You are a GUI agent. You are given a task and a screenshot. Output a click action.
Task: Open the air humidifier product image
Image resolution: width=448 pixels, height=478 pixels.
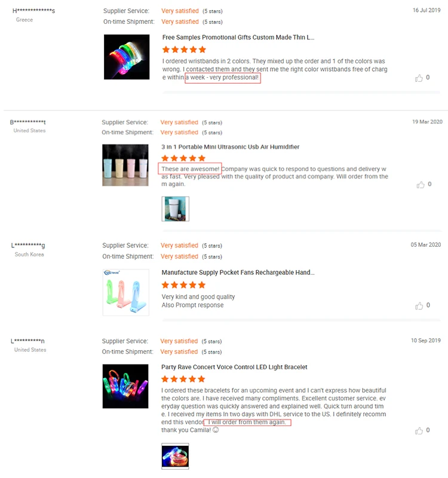coord(125,165)
